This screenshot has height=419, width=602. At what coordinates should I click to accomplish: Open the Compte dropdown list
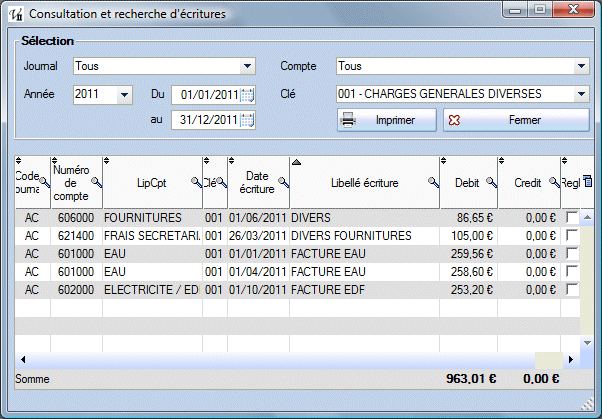[581, 67]
